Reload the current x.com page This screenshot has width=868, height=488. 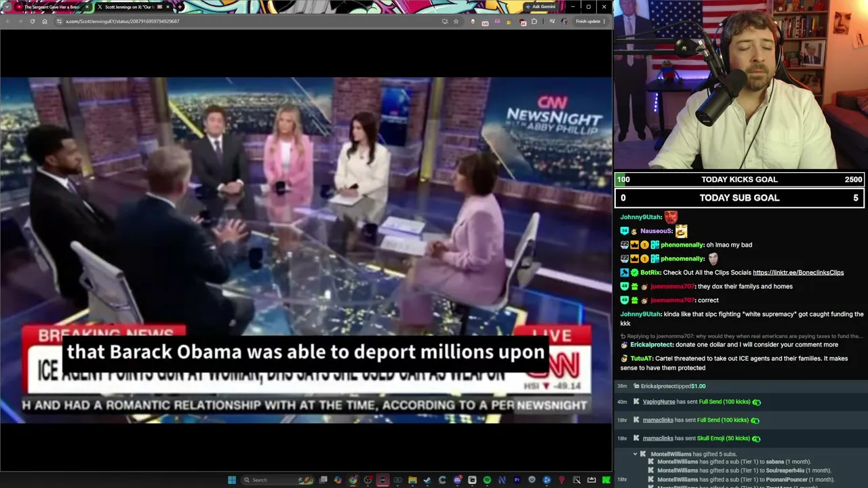coord(32,21)
